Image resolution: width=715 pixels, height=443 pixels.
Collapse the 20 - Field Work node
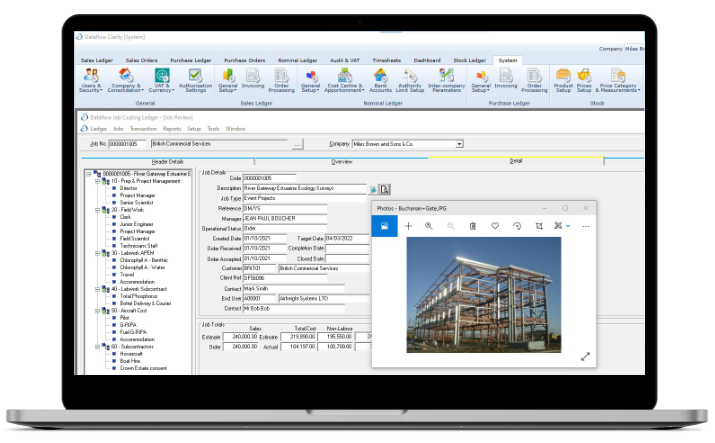(97, 210)
